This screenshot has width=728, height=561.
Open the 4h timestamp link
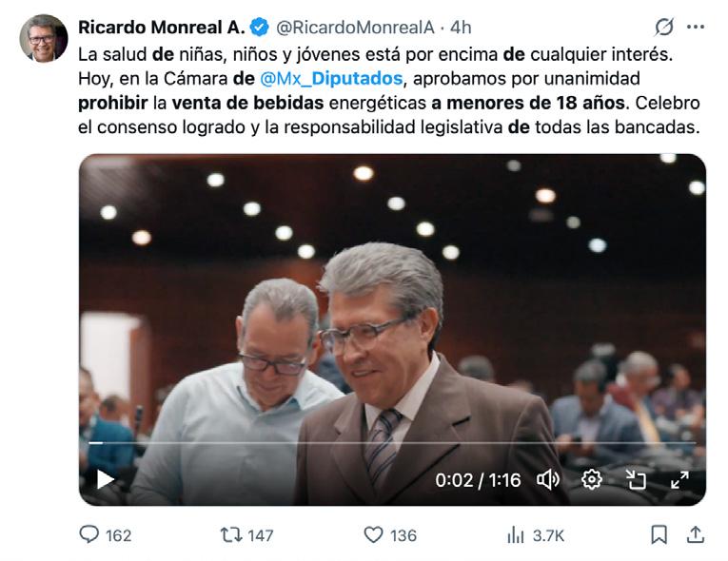[461, 28]
